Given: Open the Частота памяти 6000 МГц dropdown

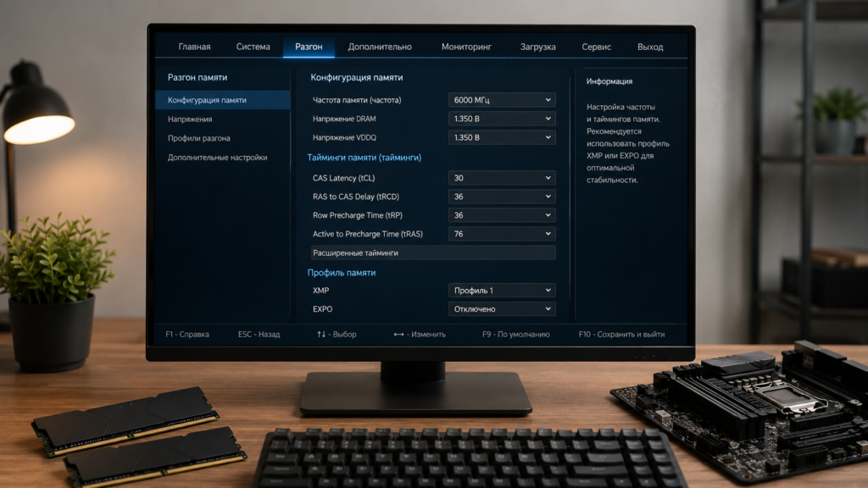Looking at the screenshot, I should click(x=502, y=100).
